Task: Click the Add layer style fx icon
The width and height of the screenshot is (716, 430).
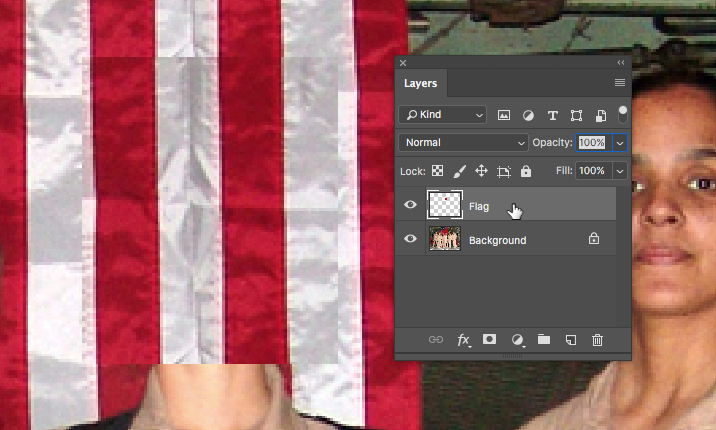Action: (463, 340)
